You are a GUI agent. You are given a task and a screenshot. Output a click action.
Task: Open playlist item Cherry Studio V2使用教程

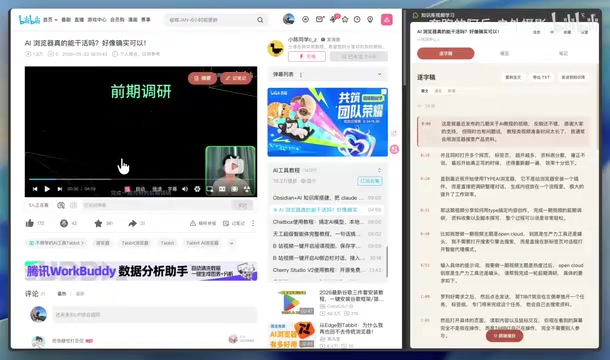click(327, 270)
